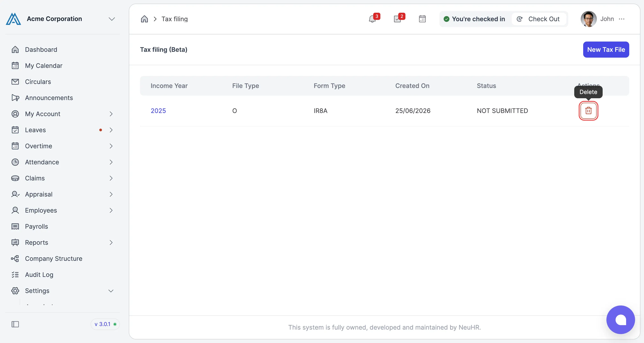644x343 pixels.
Task: Expand the Reports submenu chevron
Action: click(111, 242)
